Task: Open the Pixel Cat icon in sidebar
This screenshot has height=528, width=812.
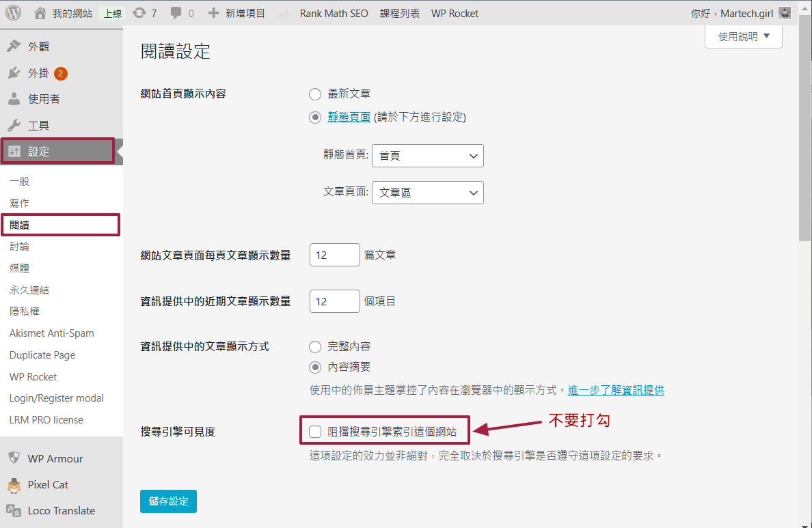Action: 14,485
